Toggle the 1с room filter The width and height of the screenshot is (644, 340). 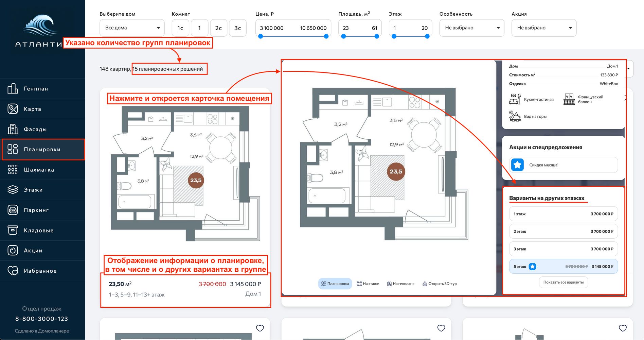click(x=180, y=28)
